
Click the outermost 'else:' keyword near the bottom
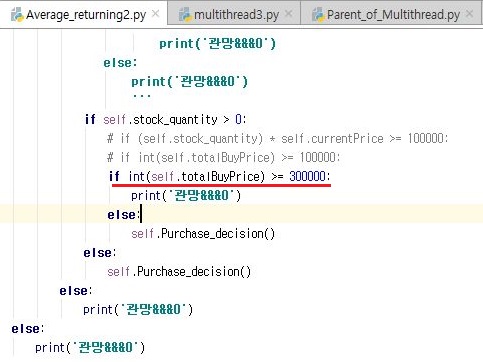(28, 329)
